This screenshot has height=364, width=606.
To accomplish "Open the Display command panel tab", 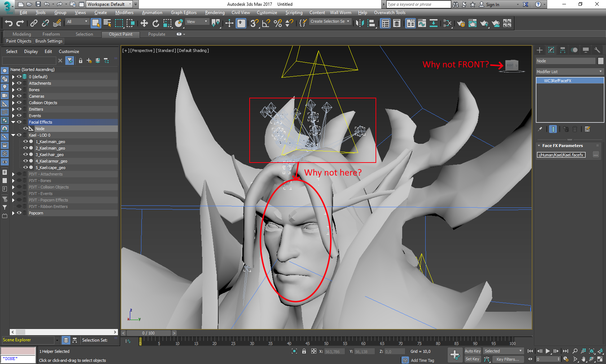I will (x=586, y=50).
